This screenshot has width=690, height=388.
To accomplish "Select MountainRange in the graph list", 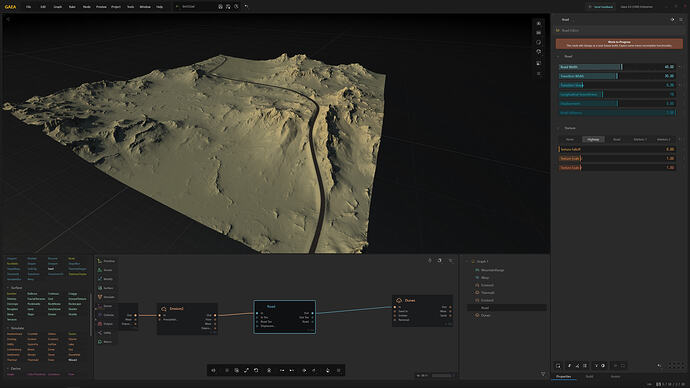I will pyautogui.click(x=492, y=270).
